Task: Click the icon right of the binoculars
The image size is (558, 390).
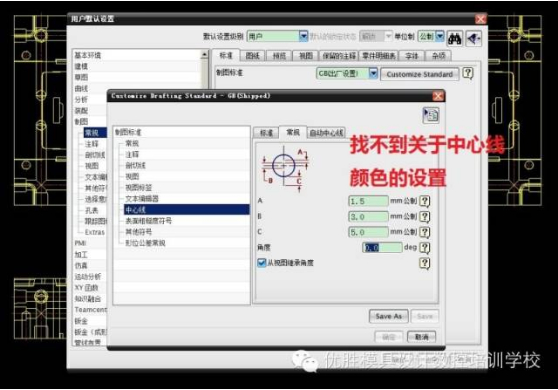Action: 474,38
